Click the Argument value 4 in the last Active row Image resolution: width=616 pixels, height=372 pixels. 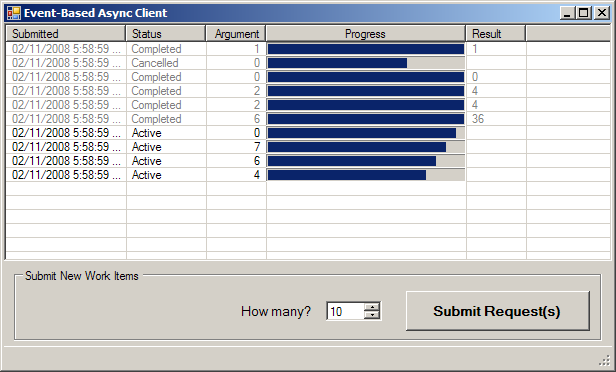[x=257, y=175]
